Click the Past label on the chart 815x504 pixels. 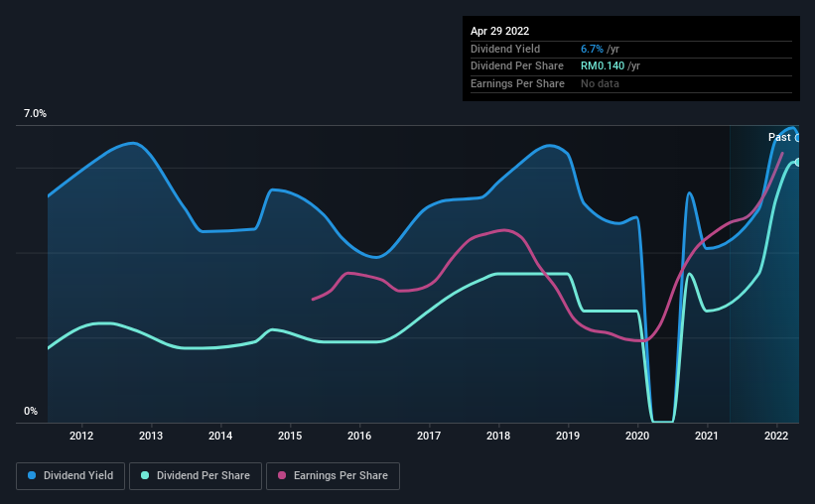pos(779,137)
